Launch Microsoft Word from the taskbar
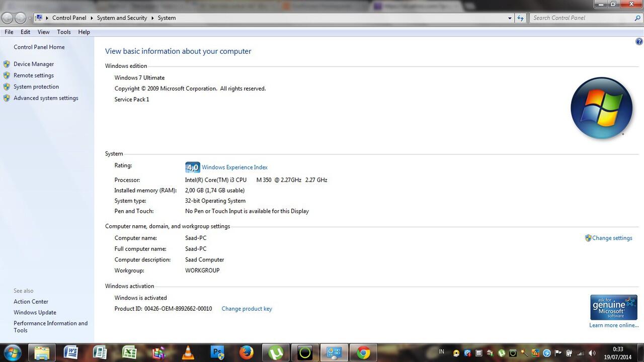This screenshot has width=644, height=362. pos(71,353)
